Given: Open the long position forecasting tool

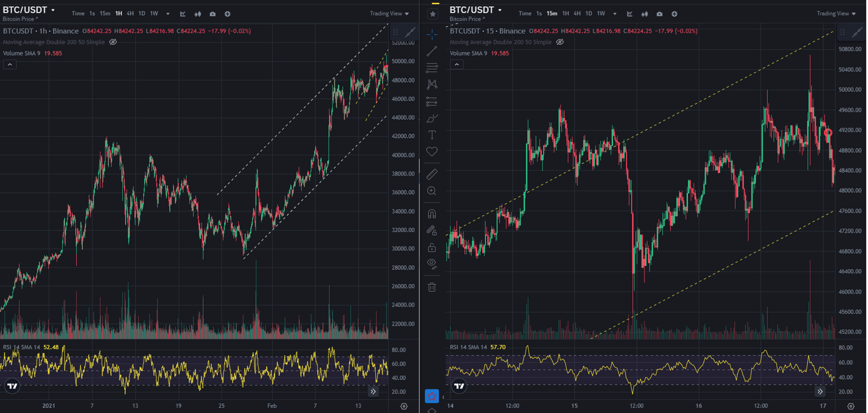Looking at the screenshot, I should click(432, 102).
